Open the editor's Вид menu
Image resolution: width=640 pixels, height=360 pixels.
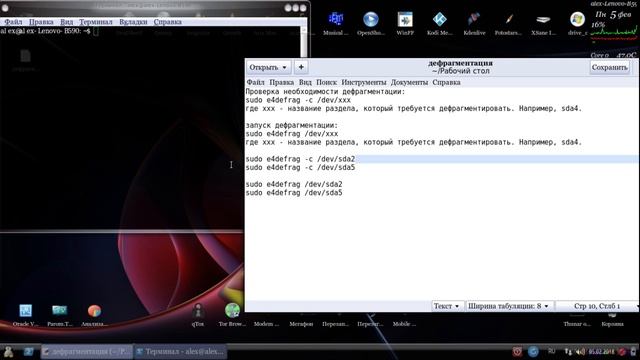[305, 82]
